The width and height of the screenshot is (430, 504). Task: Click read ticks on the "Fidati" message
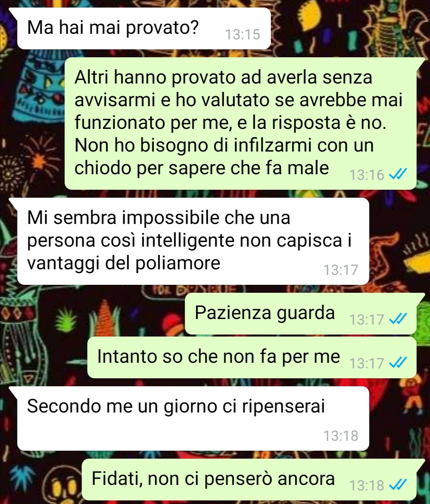[397, 485]
